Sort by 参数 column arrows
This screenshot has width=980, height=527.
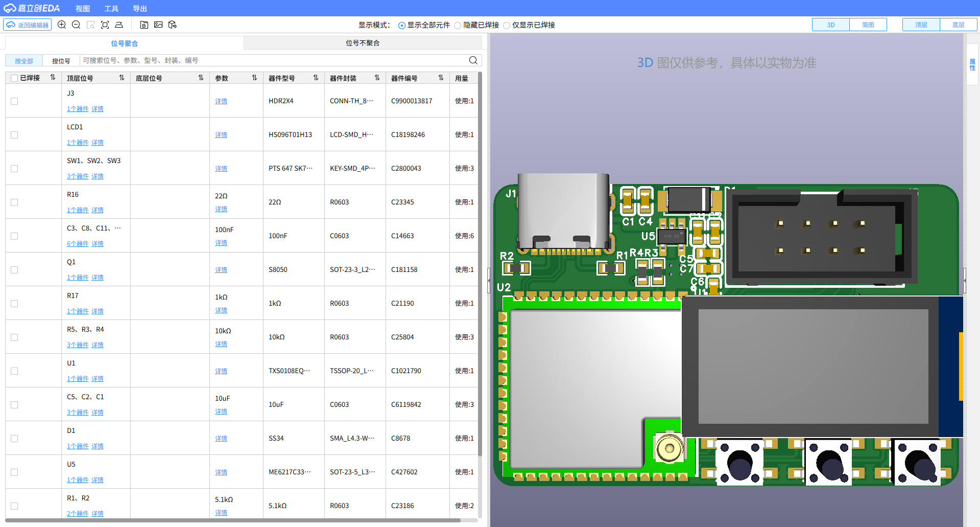[x=254, y=78]
